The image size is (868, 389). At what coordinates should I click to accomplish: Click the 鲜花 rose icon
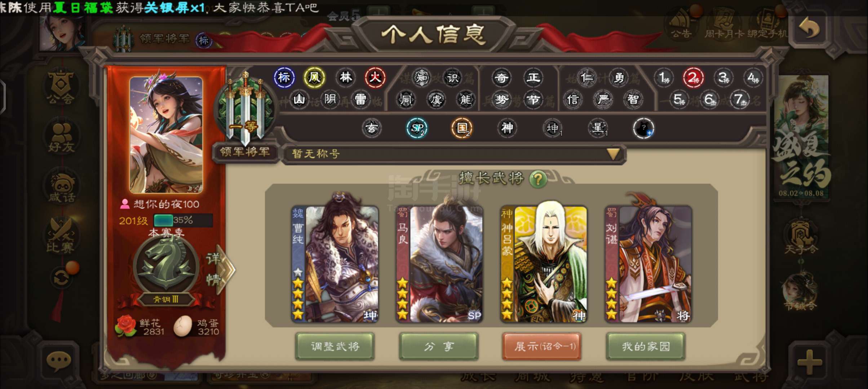(126, 326)
